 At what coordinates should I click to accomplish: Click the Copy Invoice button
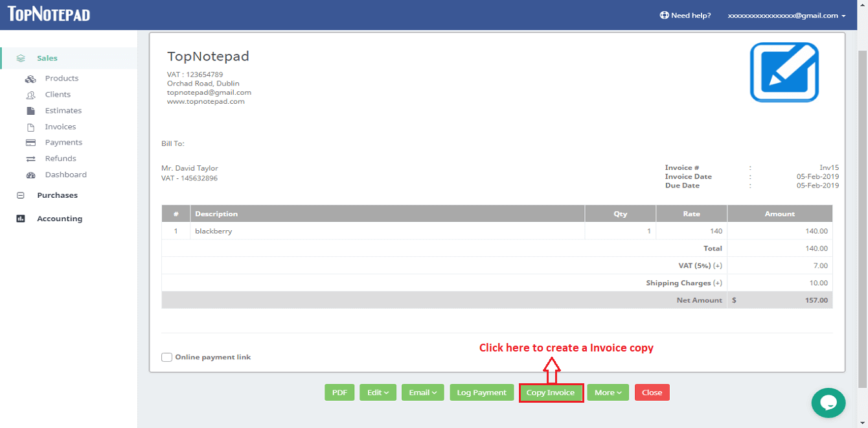[x=551, y=392]
